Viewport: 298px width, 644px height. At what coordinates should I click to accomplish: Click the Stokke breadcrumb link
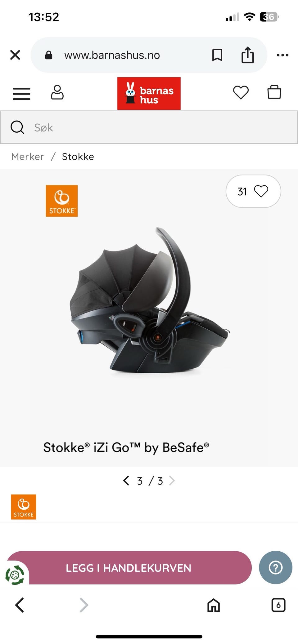(78, 157)
